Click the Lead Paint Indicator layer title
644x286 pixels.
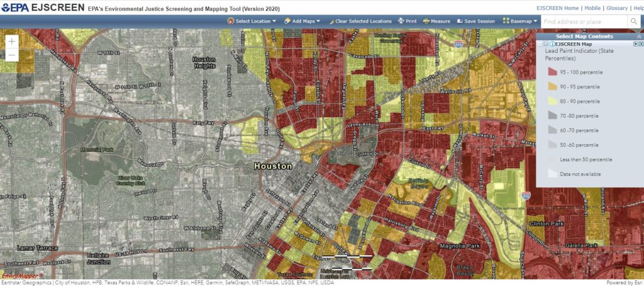580,55
